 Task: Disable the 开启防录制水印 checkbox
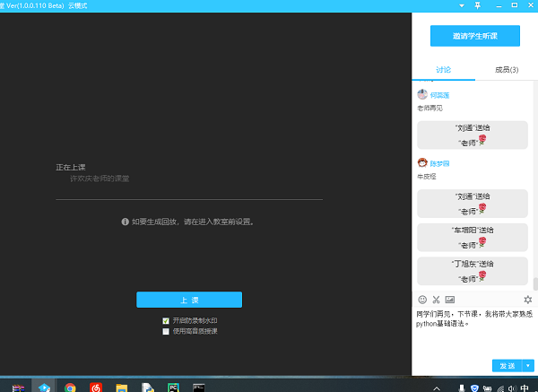coord(166,320)
